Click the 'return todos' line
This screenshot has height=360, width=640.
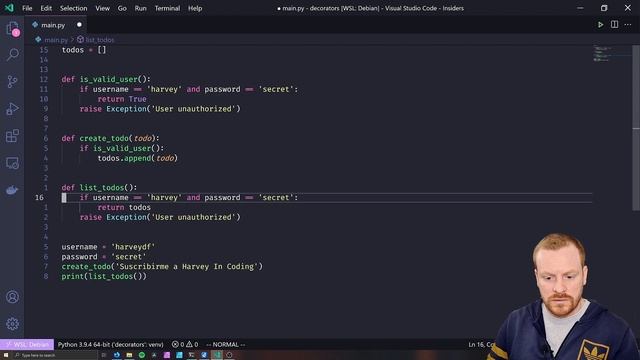coord(124,207)
